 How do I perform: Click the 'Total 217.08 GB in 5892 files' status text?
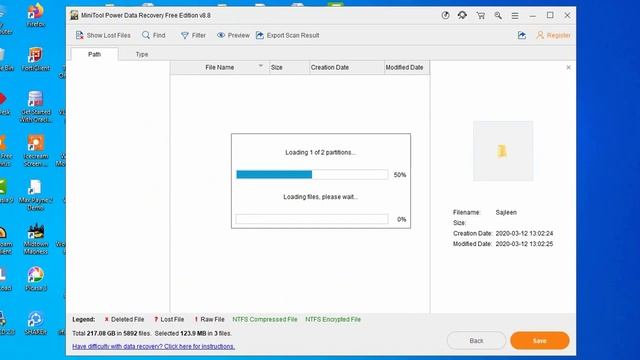[x=111, y=333]
